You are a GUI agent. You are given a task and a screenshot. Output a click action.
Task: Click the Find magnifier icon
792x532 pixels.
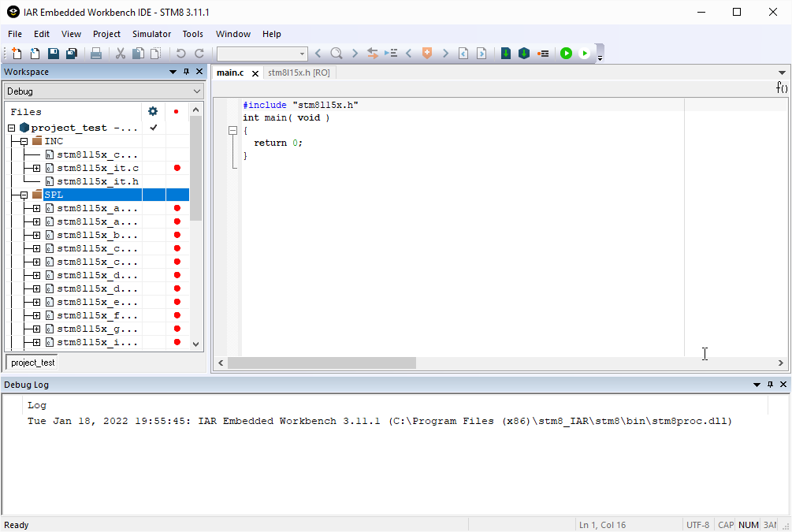coord(336,53)
